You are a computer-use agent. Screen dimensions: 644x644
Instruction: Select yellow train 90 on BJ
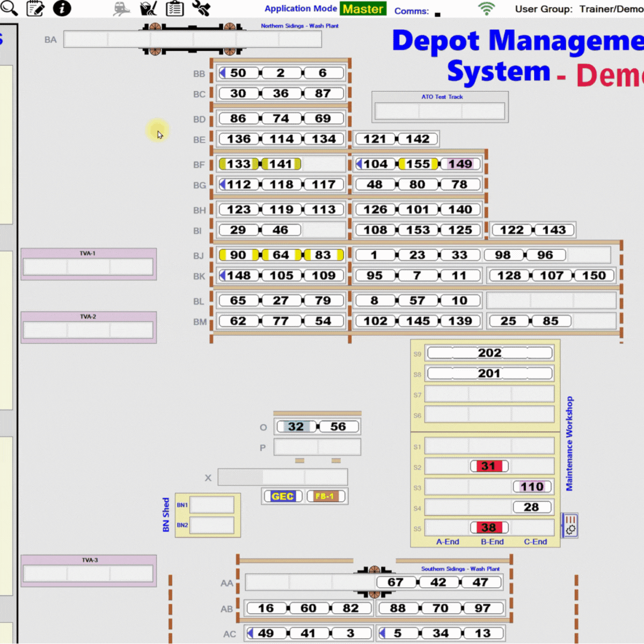click(238, 255)
